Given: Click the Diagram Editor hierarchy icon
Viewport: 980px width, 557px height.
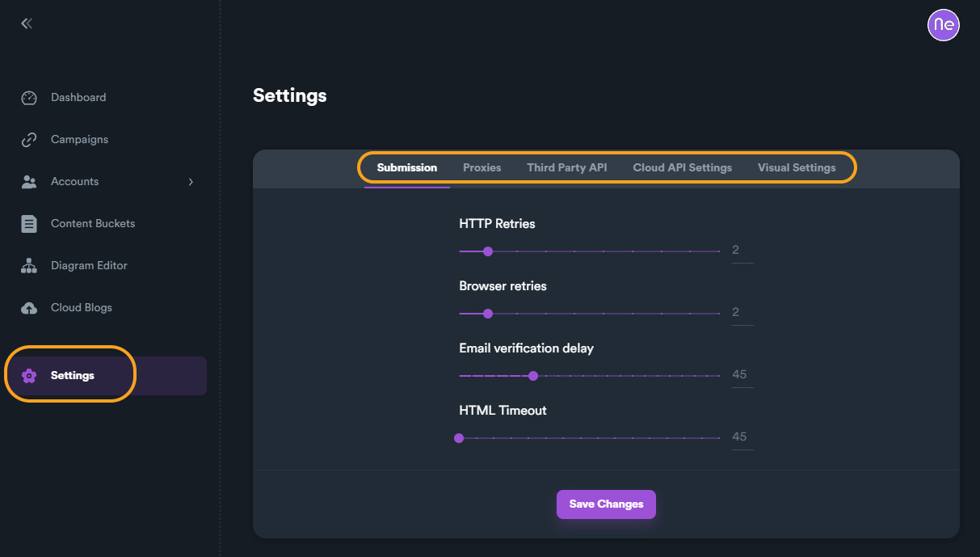Looking at the screenshot, I should pyautogui.click(x=29, y=266).
